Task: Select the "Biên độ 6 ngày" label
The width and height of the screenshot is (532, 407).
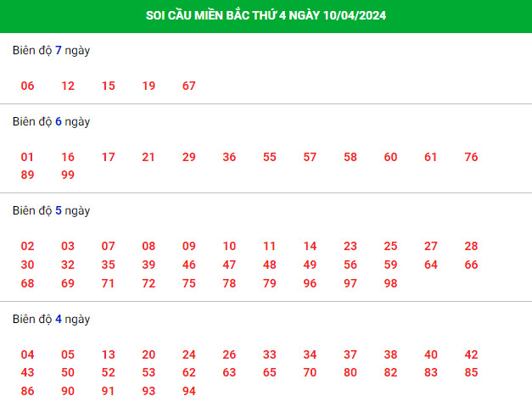Action: coord(51,122)
